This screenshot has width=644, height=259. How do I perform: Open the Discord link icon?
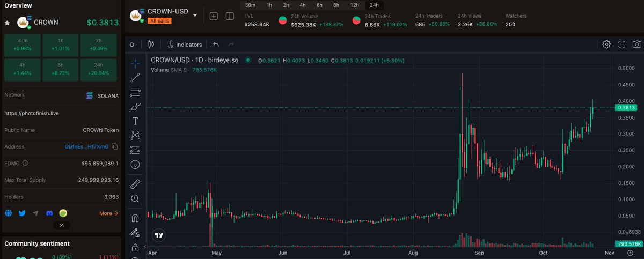(x=49, y=213)
